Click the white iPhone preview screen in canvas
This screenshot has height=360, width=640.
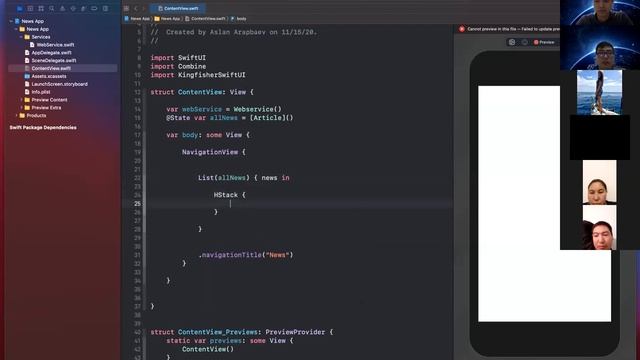point(544,204)
